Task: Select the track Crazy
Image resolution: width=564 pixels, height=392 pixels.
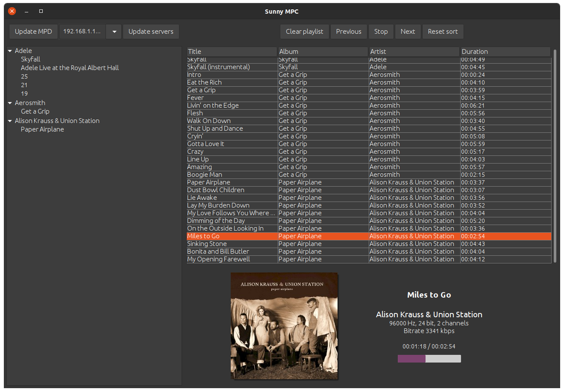Action: point(195,152)
